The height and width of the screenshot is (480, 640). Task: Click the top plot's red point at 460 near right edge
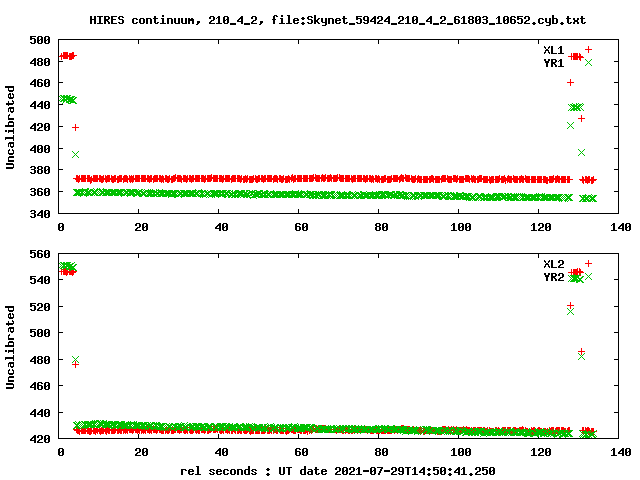pyautogui.click(x=570, y=82)
